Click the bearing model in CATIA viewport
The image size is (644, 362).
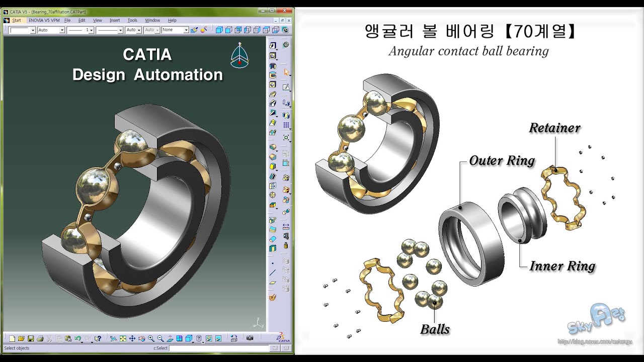click(137, 211)
